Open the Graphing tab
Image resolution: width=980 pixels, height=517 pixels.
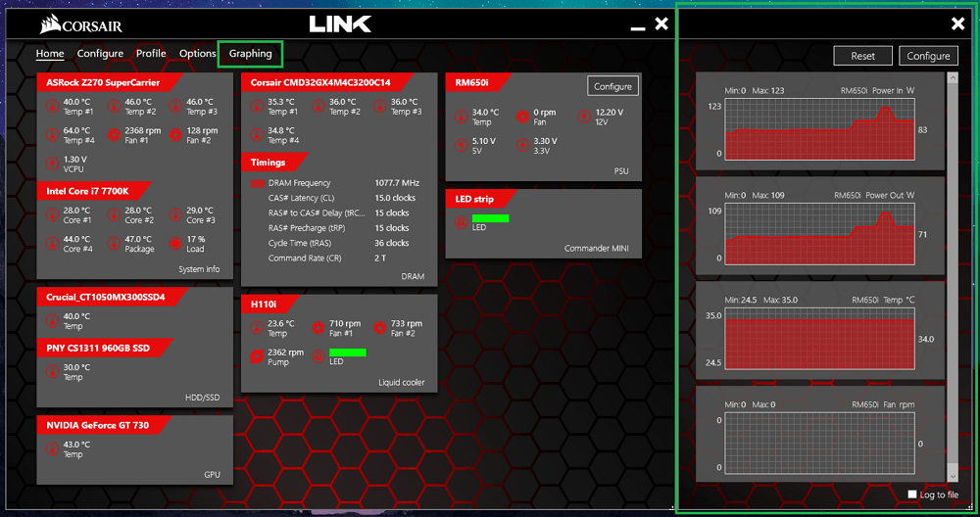tap(250, 54)
